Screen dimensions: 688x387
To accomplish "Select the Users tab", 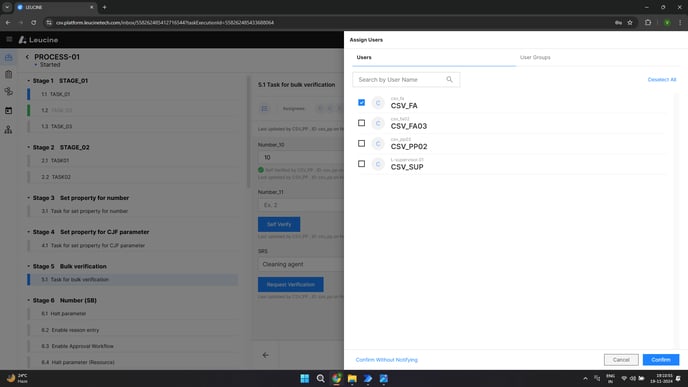I will pyautogui.click(x=364, y=57).
